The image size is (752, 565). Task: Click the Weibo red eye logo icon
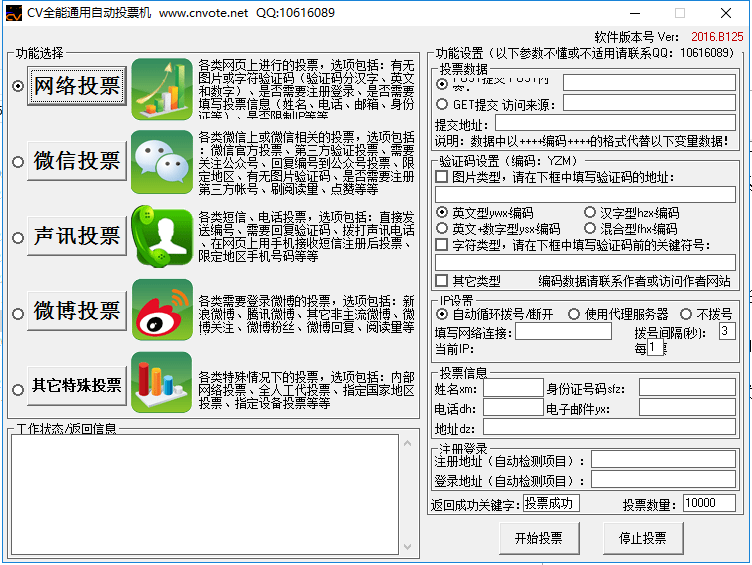tap(162, 310)
